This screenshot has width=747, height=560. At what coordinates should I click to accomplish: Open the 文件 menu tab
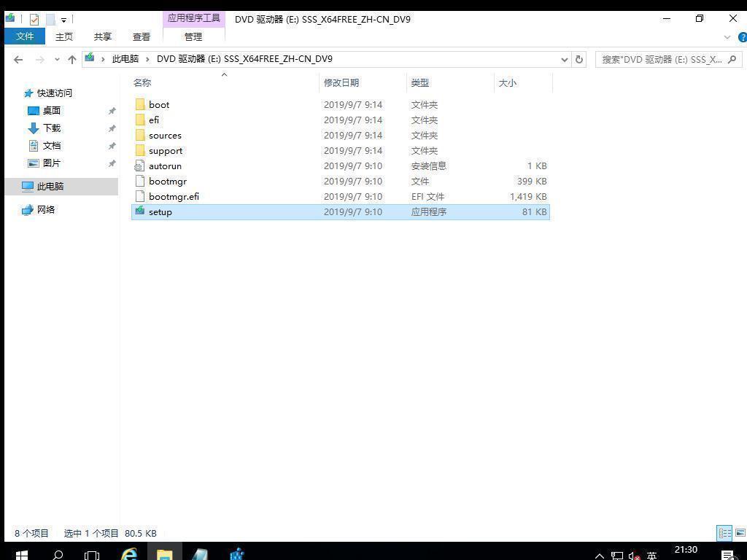click(25, 36)
